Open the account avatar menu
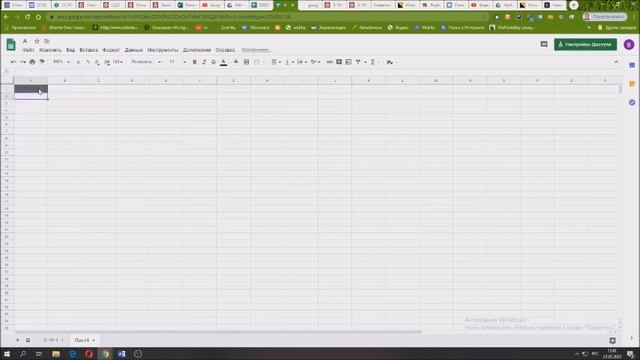The width and height of the screenshot is (640, 360). click(629, 44)
